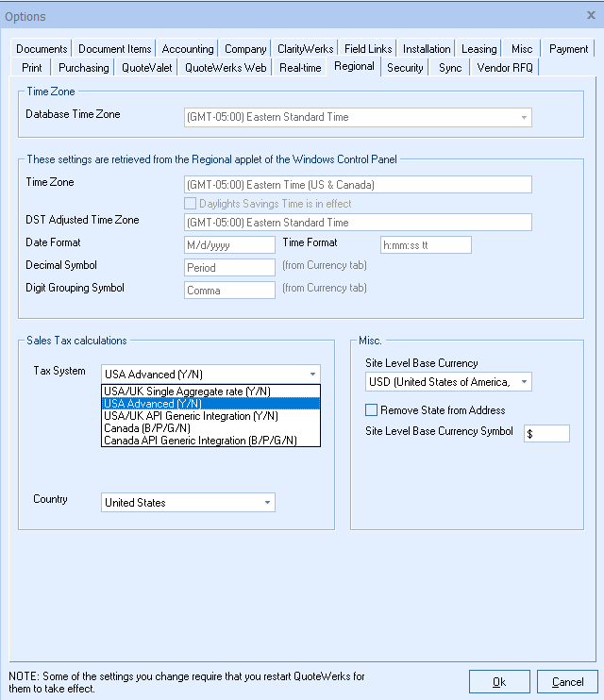604x700 pixels.
Task: Click the Site Level Base Currency Symbol field
Action: tap(546, 434)
